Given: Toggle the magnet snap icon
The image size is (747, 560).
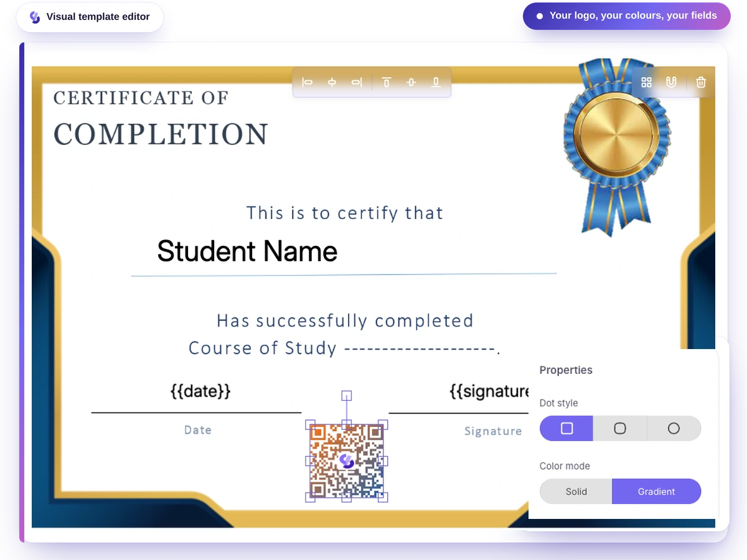Looking at the screenshot, I should 671,82.
